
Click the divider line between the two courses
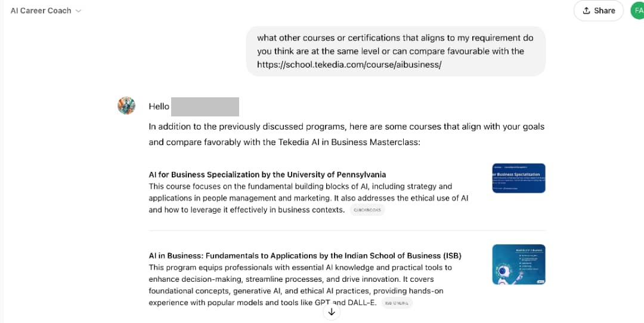347,230
